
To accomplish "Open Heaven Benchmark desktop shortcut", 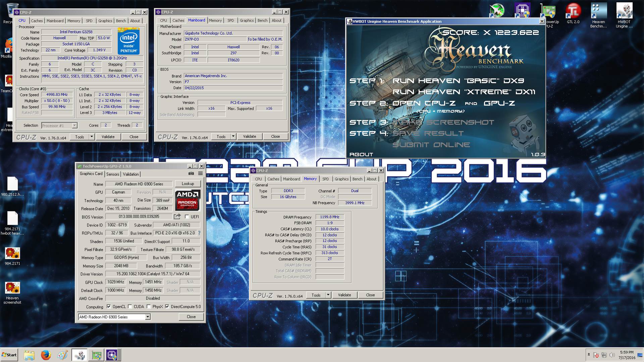I will [598, 15].
